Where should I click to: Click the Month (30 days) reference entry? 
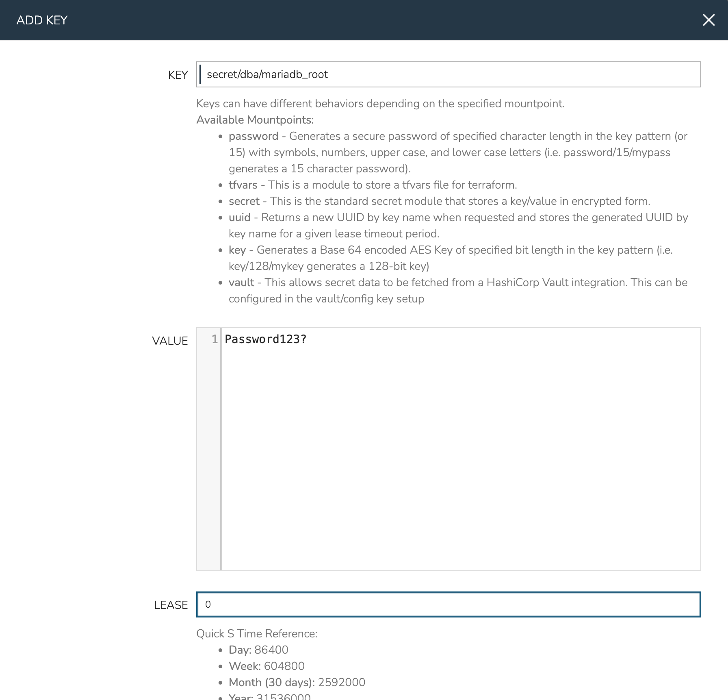point(297,683)
